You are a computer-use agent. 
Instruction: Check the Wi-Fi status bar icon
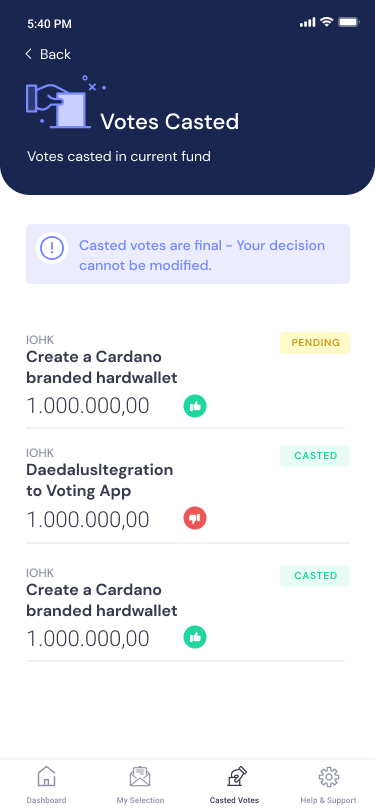pos(326,22)
